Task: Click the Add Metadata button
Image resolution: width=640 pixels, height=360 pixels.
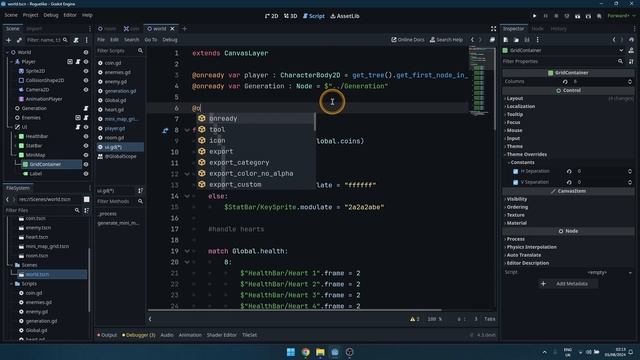Action: tap(568, 284)
